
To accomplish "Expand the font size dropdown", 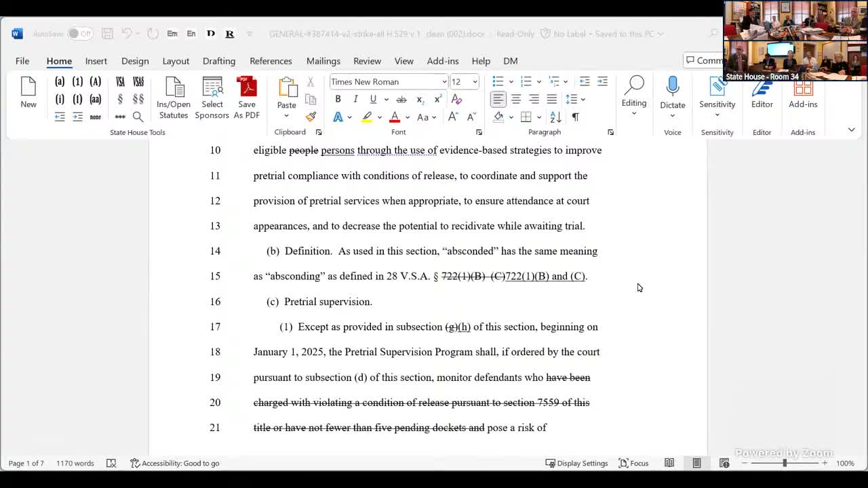I will click(474, 81).
